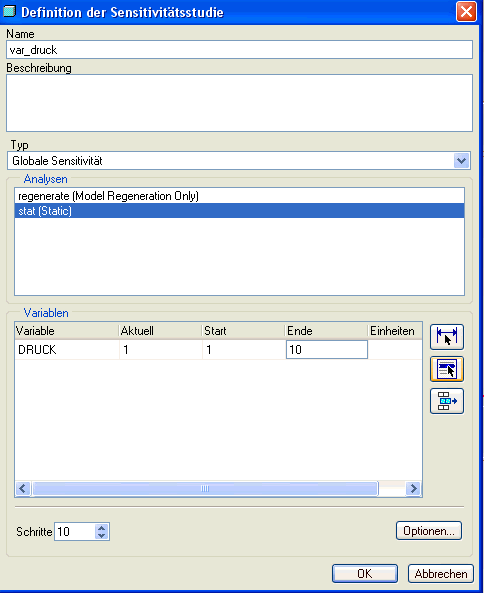Click the Ende field showing 10
Image resolution: width=484 pixels, height=593 pixels.
pos(327,349)
